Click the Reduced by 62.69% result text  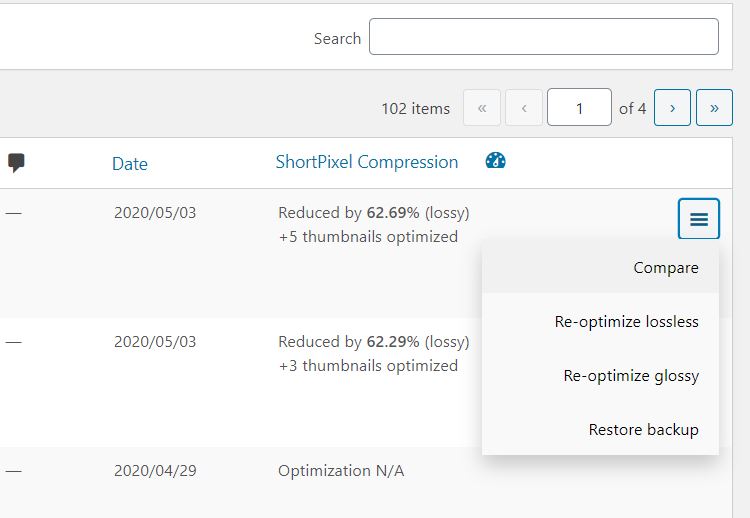(373, 213)
